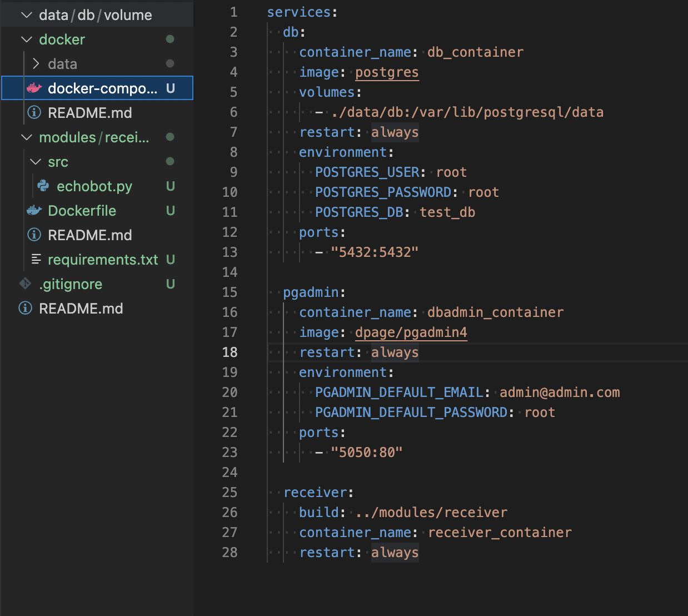The height and width of the screenshot is (616, 688).
Task: Click the git icon beside .gitignore
Action: tap(26, 284)
